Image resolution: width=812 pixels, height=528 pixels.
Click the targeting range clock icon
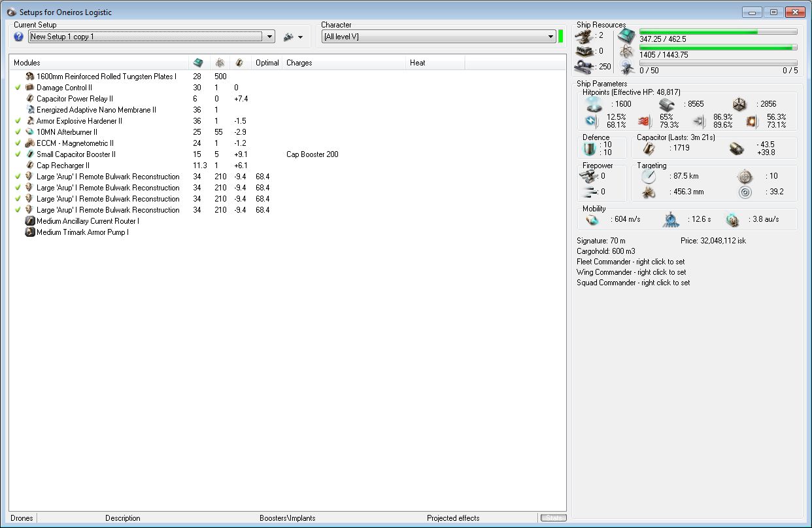648,177
